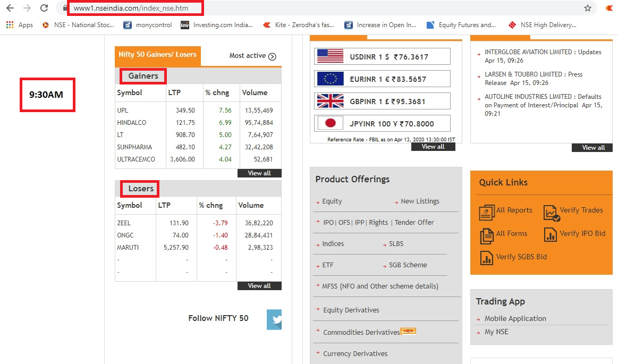Click the LT symbol in Gainers
Viewport: 618px width, 364px height.
point(120,135)
